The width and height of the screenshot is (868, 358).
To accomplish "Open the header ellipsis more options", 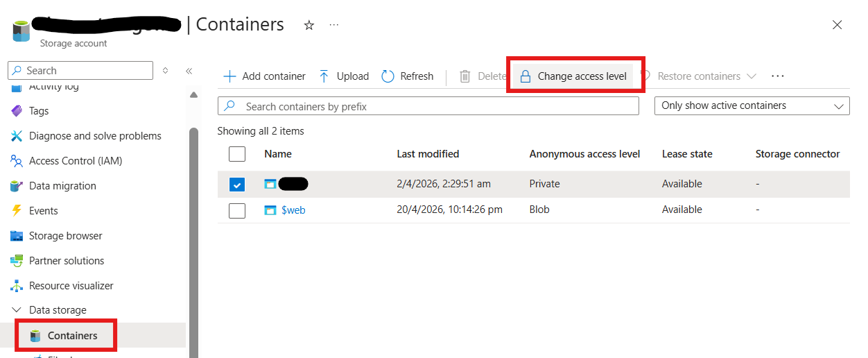I will pos(334,25).
